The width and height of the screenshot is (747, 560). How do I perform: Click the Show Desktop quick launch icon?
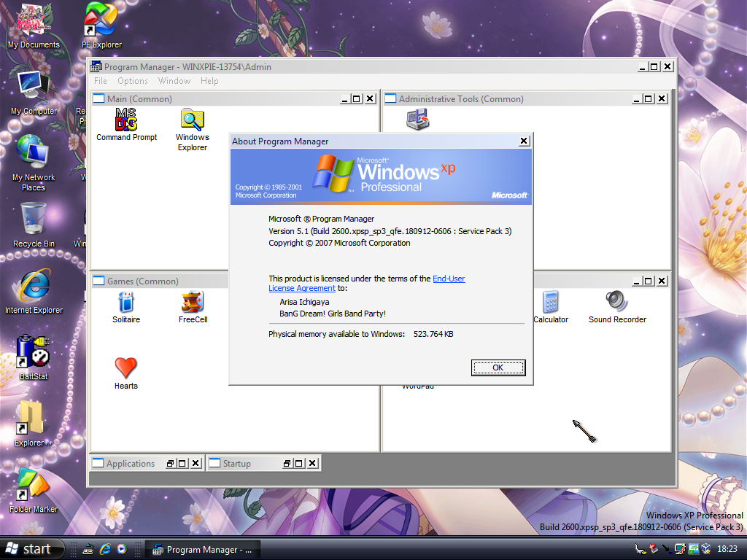tap(88, 549)
